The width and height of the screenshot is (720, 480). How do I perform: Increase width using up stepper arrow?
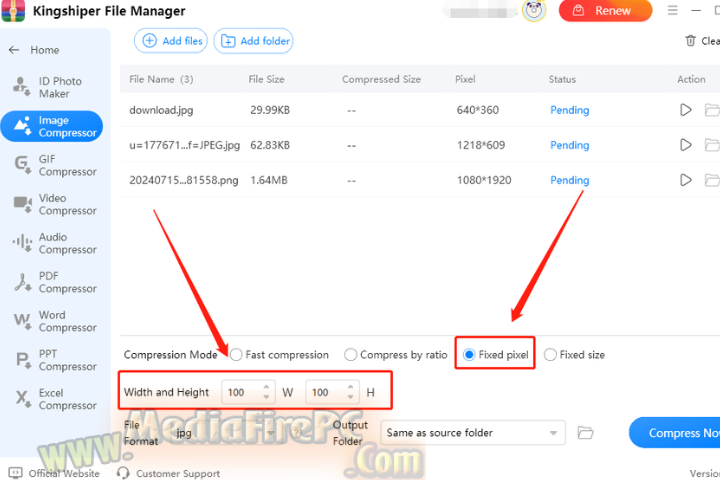point(266,387)
